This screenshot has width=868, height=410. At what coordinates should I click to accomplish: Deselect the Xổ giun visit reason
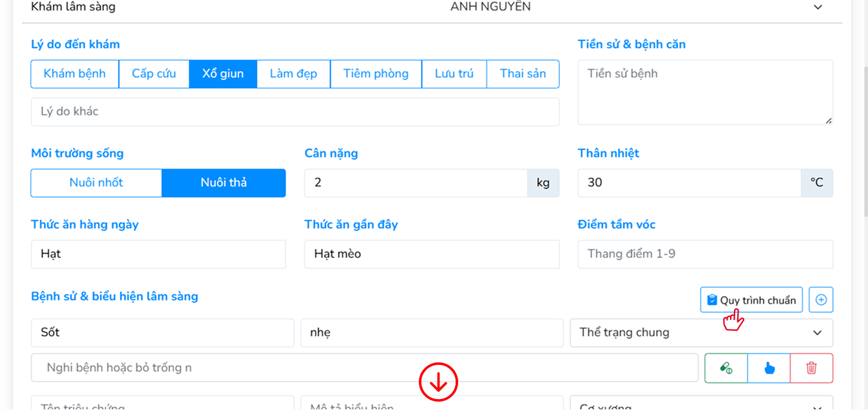[222, 73]
